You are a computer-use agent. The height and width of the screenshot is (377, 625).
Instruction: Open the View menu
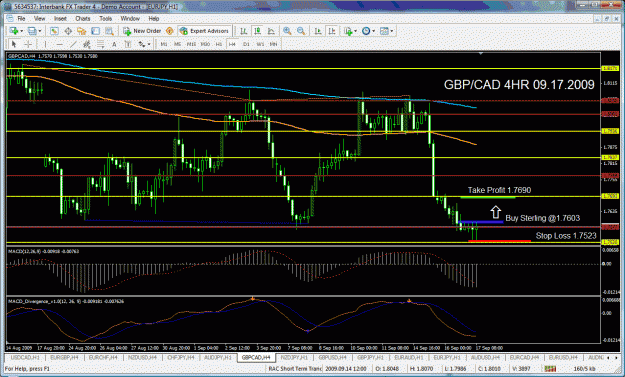click(x=39, y=19)
